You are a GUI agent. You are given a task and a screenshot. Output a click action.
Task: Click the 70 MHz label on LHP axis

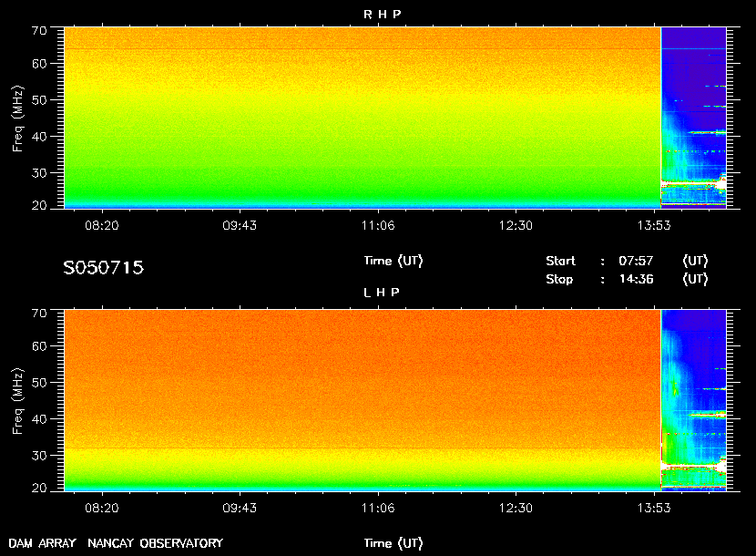tap(39, 314)
